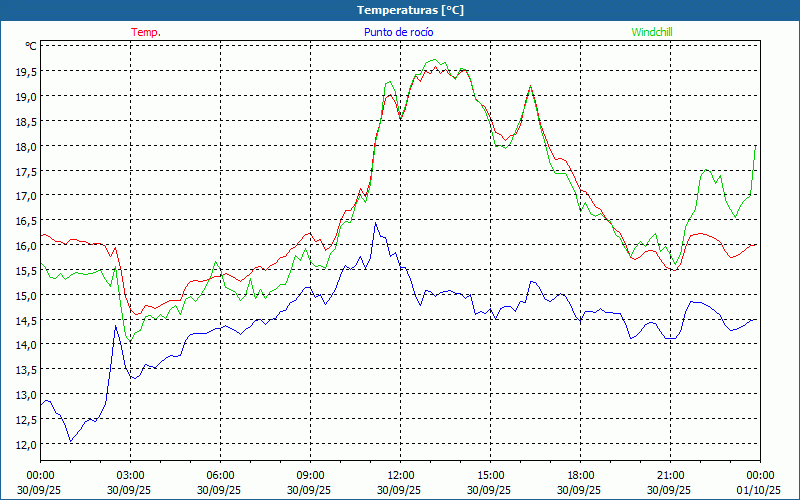Click the 18,0 y-axis value label
800x500 pixels.
[25, 146]
